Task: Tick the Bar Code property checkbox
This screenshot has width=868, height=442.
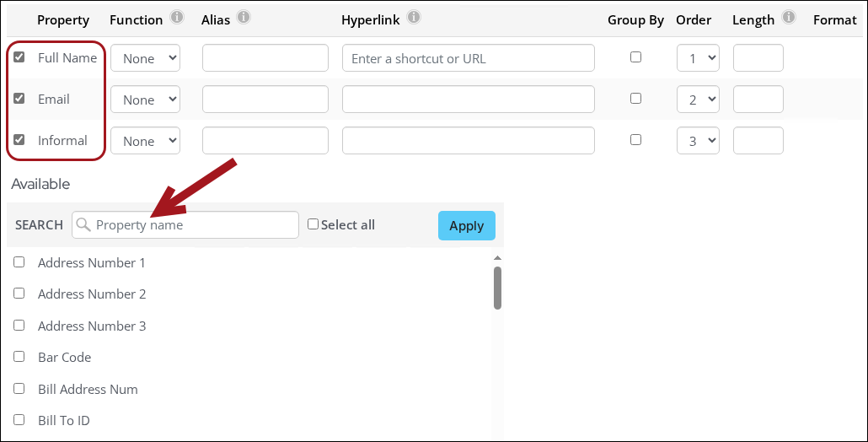Action: 19,357
